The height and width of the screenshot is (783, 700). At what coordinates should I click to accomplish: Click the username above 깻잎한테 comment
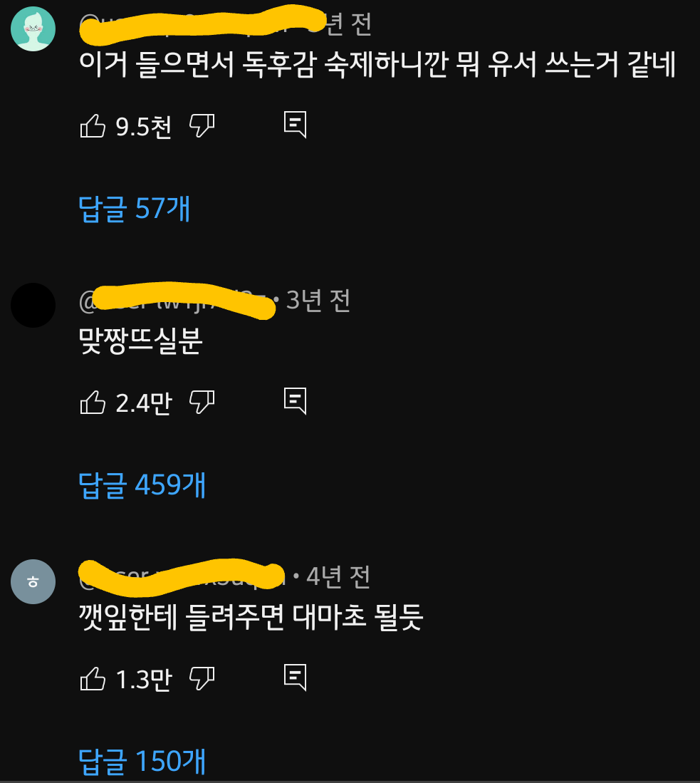pos(182,578)
